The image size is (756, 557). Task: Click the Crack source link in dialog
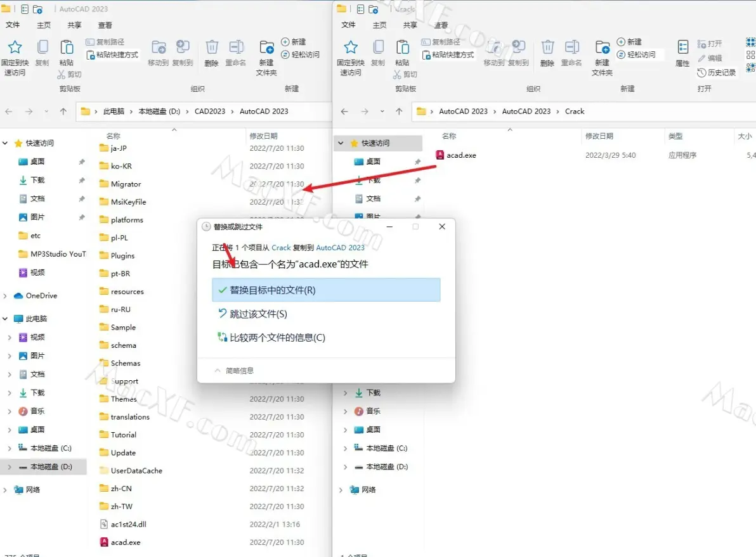pos(281,248)
